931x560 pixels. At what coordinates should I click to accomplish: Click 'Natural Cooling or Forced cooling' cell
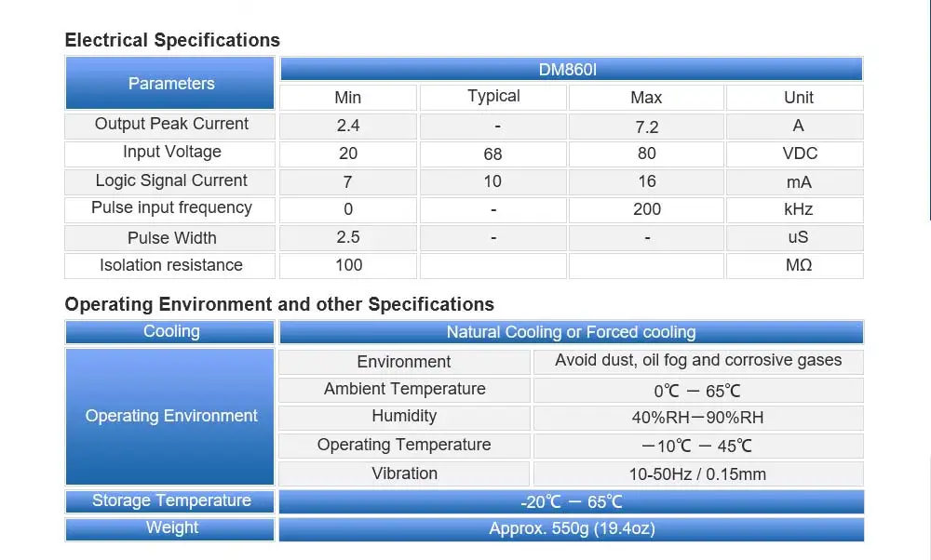coord(572,331)
